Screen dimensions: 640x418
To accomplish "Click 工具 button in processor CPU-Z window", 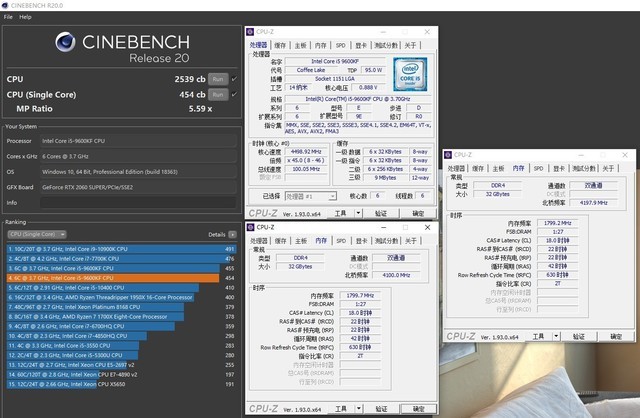I will coord(340,213).
